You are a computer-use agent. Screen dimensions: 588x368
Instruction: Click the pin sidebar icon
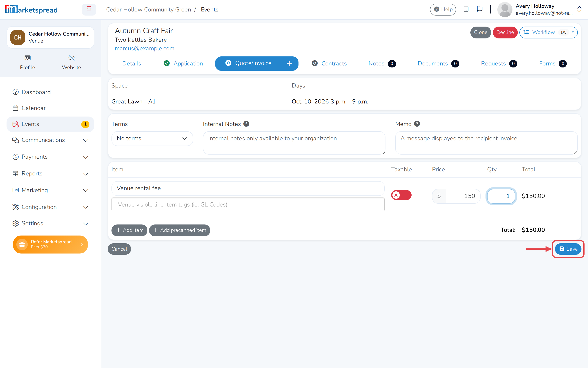pyautogui.click(x=89, y=9)
